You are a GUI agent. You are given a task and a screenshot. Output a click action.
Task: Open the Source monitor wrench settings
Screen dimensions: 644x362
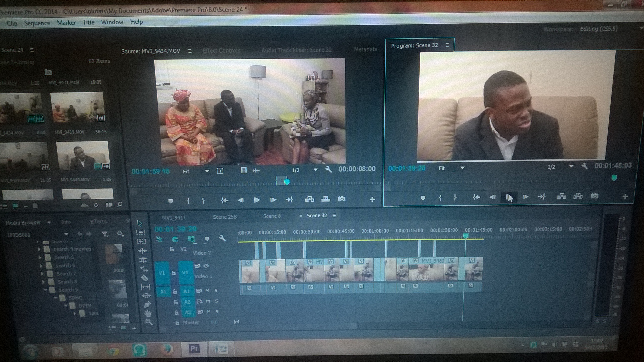[x=328, y=170]
